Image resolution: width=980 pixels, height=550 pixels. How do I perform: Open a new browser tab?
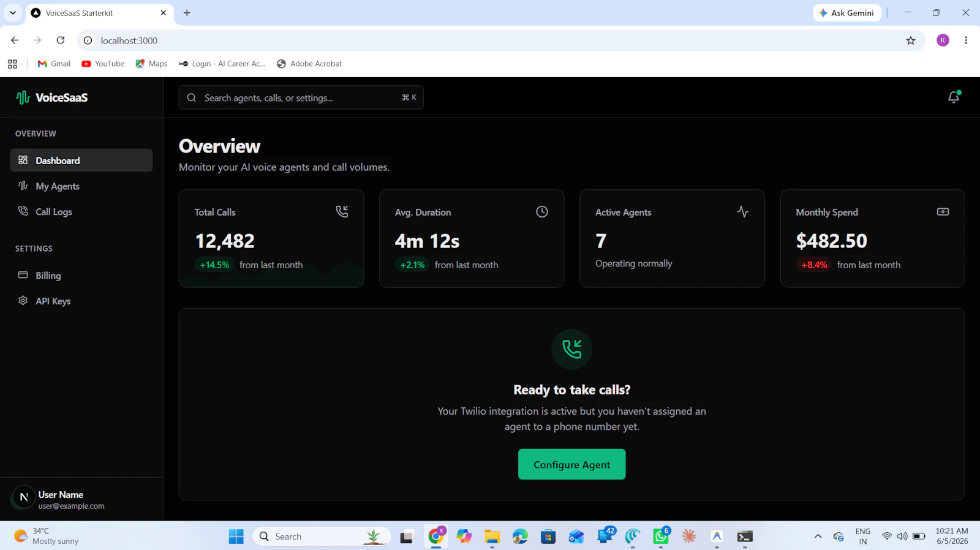(x=187, y=13)
